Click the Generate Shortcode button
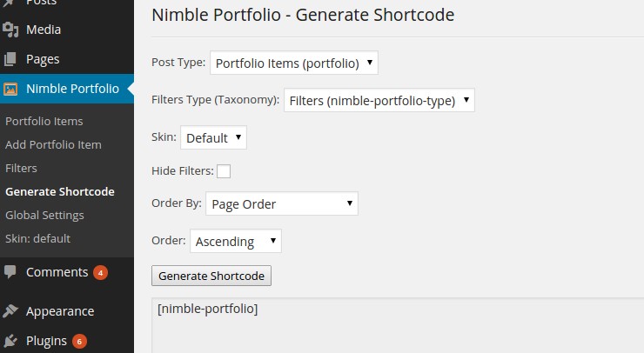Screen dimensions: 644x353 point(211,276)
